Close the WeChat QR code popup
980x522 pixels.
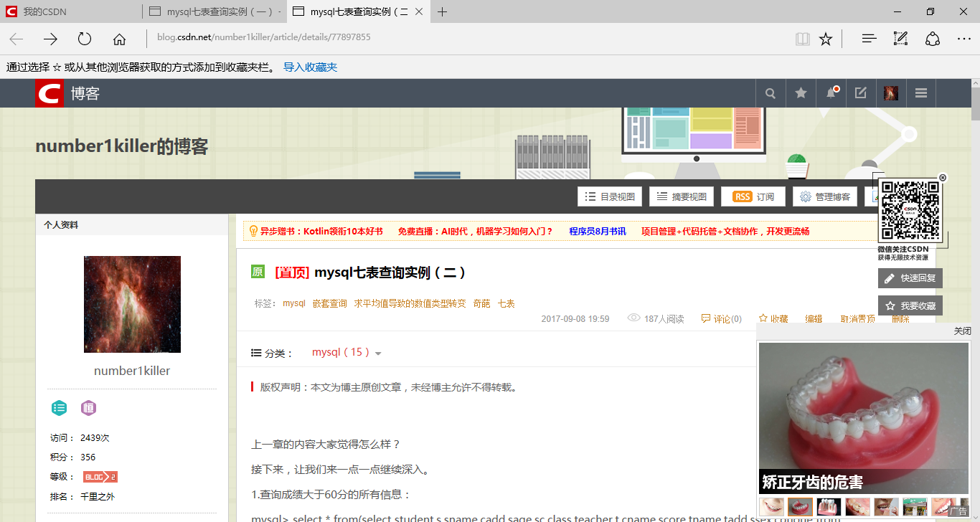(x=943, y=177)
